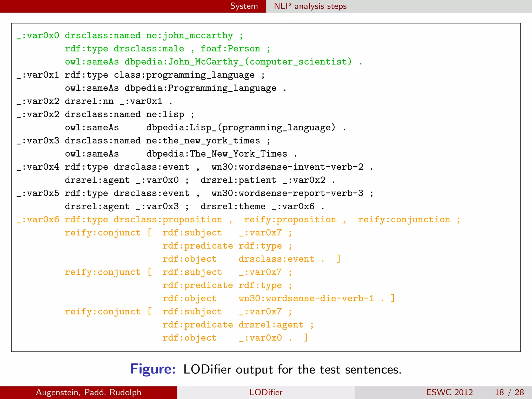This screenshot has width=532, height=399.
Task: Select foaf:Person in the second line
Action: pos(230,49)
